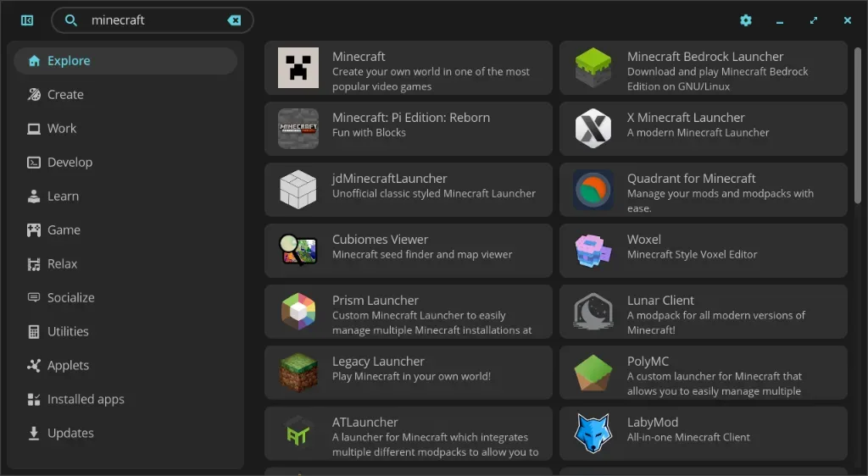Clear the search text with backspace icon
This screenshot has height=476, width=868.
pyautogui.click(x=234, y=20)
